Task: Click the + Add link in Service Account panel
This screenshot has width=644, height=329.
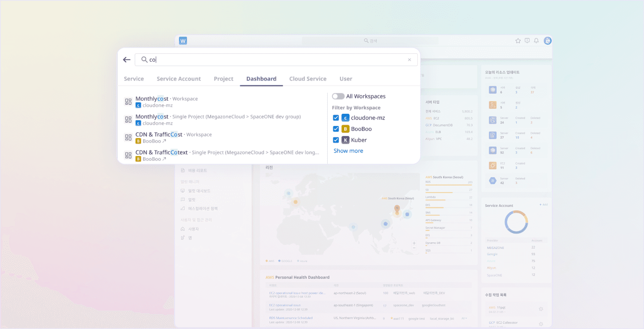Action: [x=543, y=205]
